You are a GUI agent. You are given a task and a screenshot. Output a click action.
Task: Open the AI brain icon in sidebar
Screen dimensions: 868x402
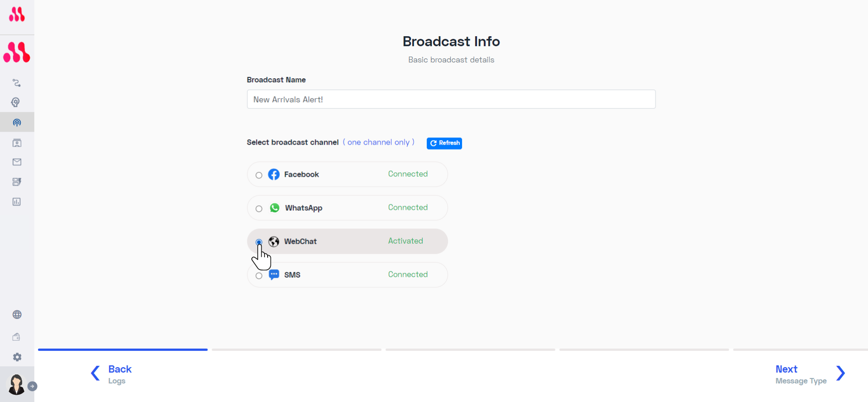click(16, 102)
